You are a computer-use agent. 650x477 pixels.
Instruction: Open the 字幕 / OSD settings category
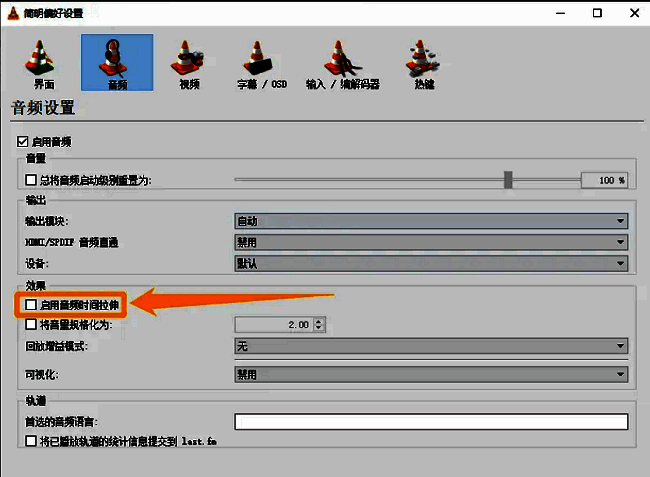261,64
